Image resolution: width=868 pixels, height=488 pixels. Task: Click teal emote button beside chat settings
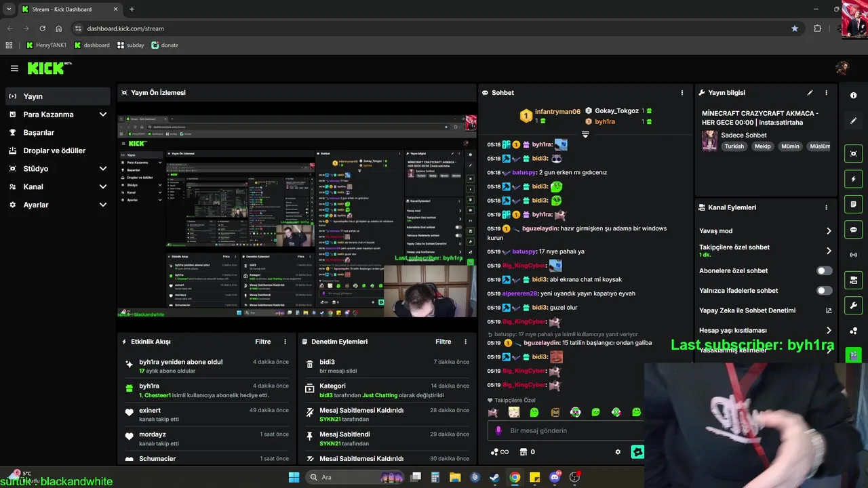pyautogui.click(x=637, y=452)
